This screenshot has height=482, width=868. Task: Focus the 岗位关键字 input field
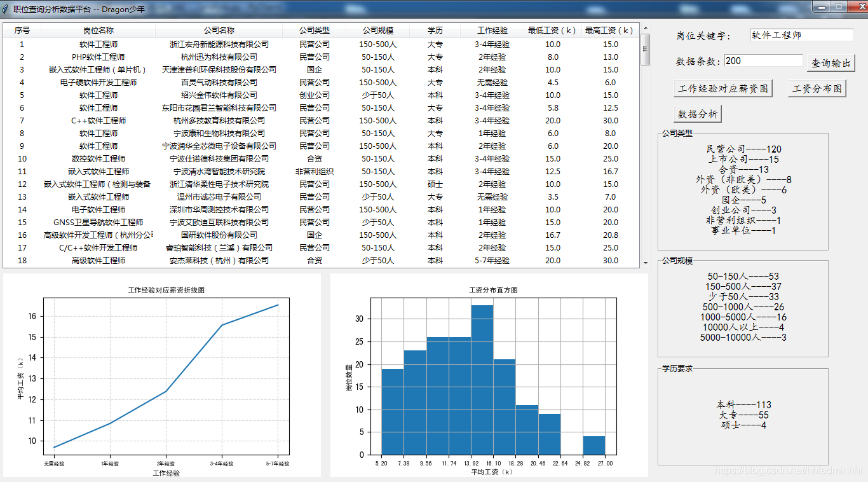pos(801,36)
